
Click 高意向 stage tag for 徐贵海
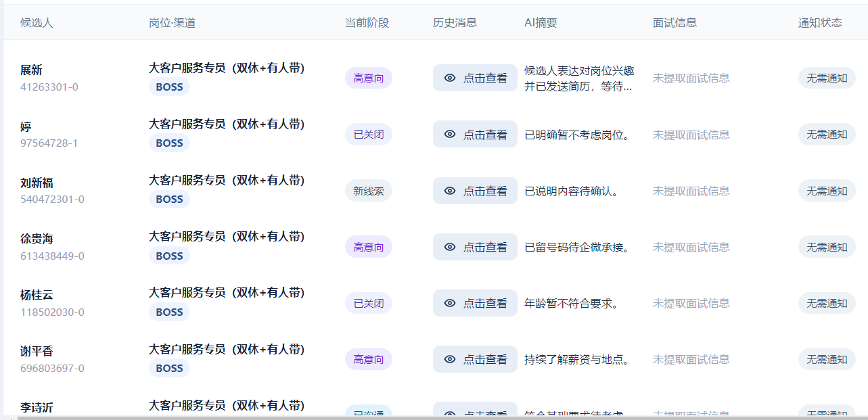[x=369, y=247]
